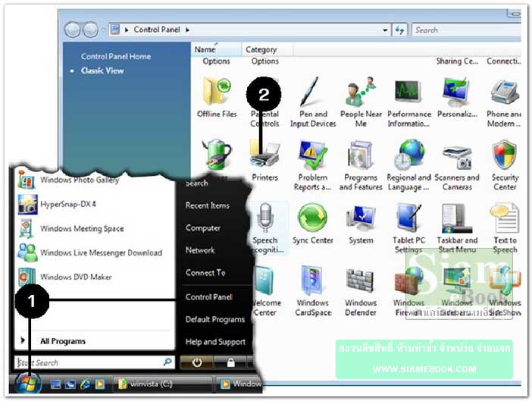
Task: Open Windows Firewall
Action: [408, 291]
